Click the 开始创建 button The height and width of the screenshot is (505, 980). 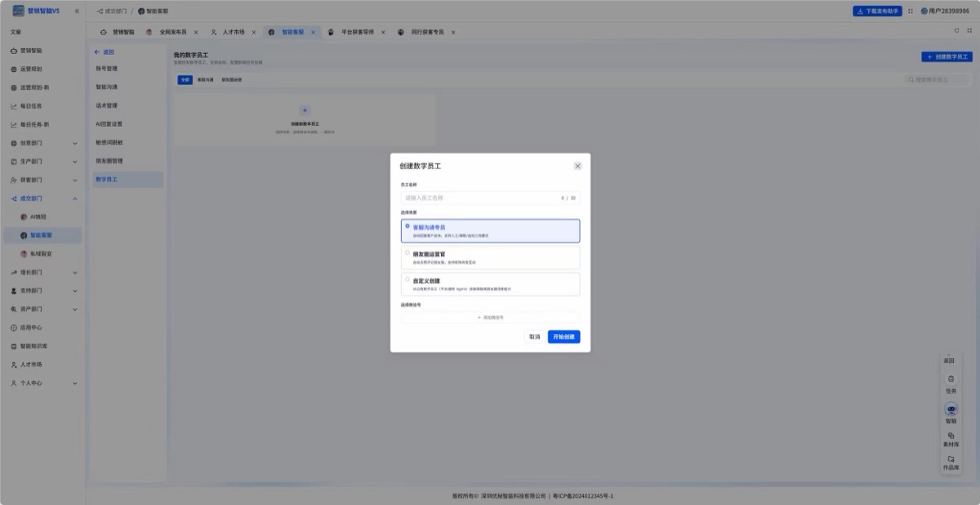pyautogui.click(x=563, y=337)
